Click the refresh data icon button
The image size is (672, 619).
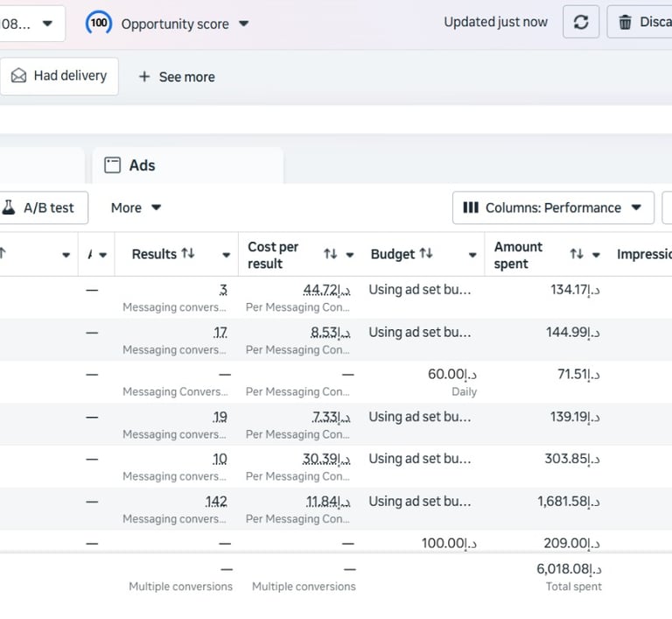tap(581, 23)
